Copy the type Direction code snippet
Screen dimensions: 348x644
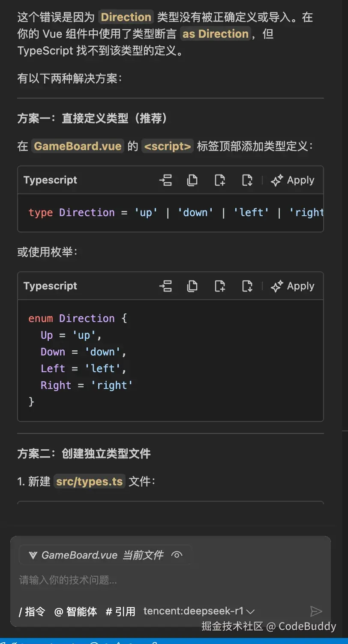coord(192,180)
